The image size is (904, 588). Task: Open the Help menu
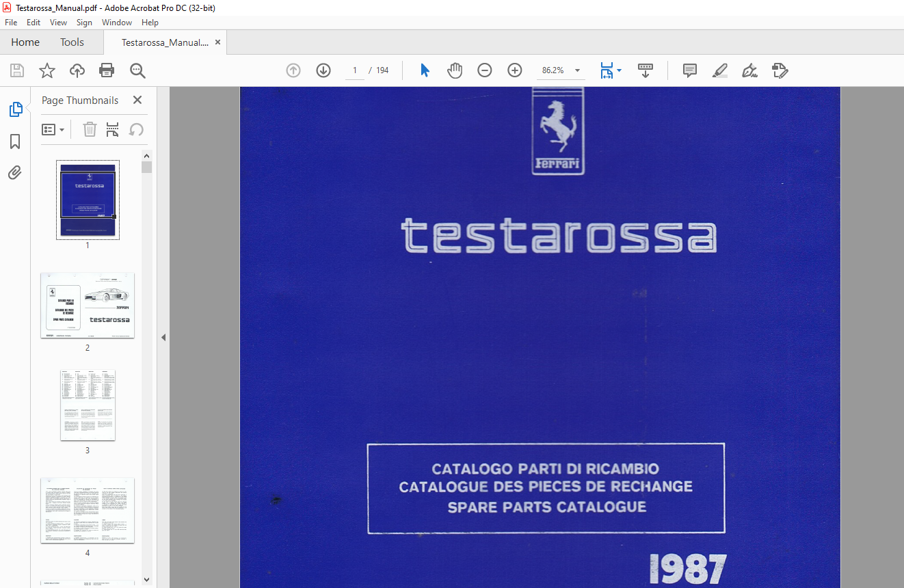tap(150, 23)
